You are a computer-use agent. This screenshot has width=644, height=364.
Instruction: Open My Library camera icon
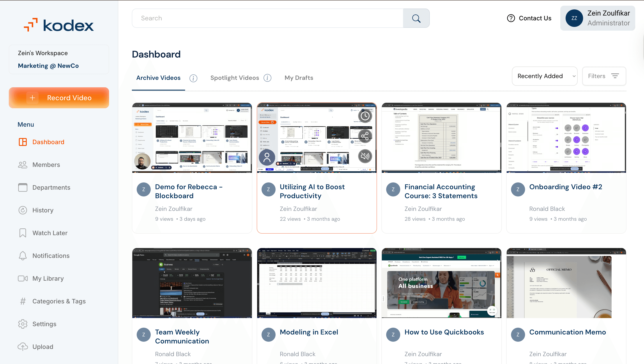pos(23,278)
